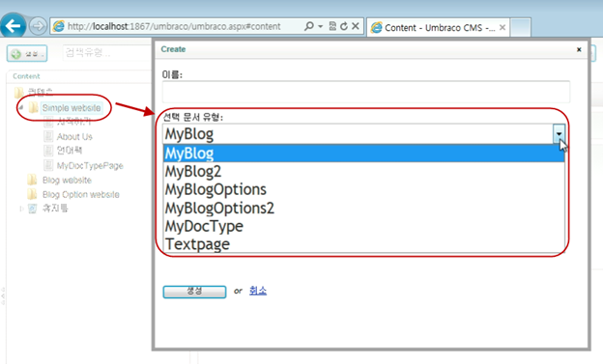Click the search magnifier in address bar

point(309,26)
